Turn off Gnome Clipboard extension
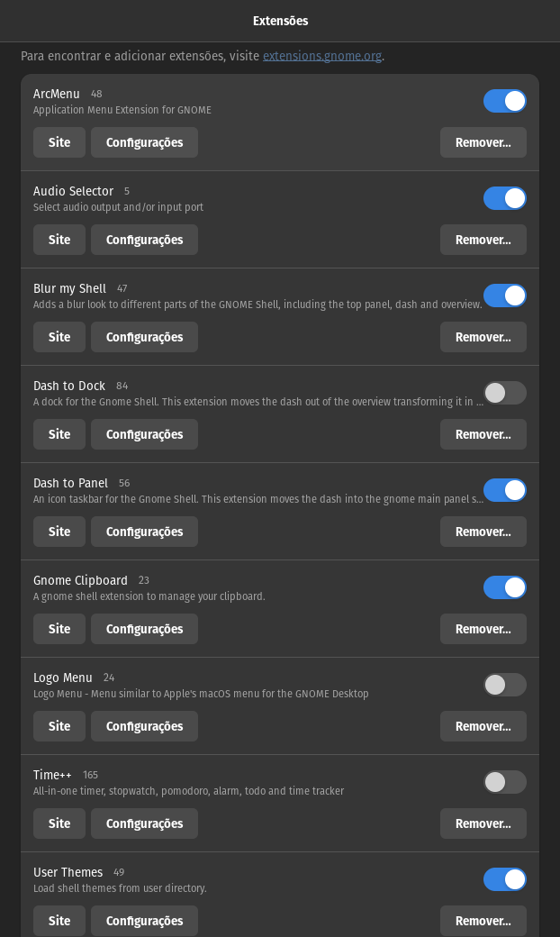The width and height of the screenshot is (560, 937). [x=504, y=587]
